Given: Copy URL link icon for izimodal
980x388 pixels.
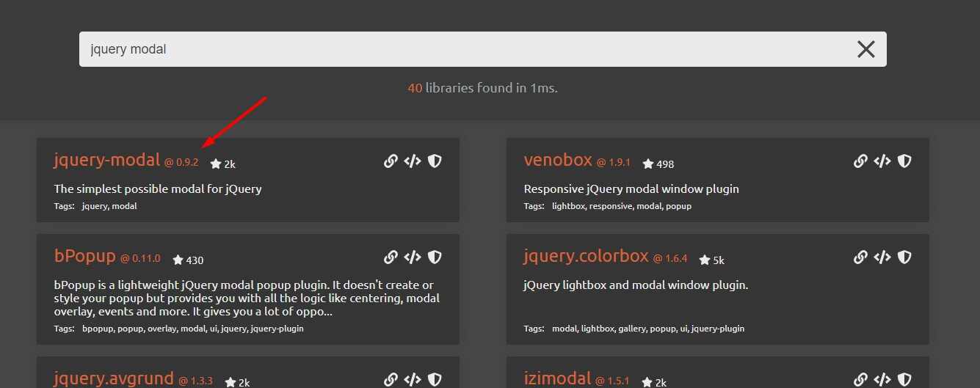Looking at the screenshot, I should (x=860, y=380).
